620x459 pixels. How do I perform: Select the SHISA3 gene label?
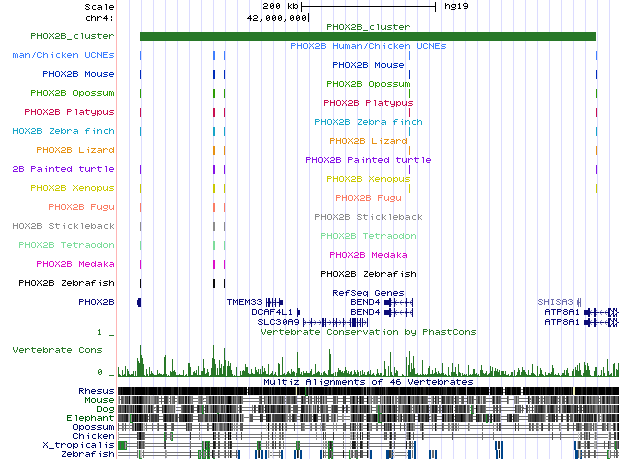[556, 301]
